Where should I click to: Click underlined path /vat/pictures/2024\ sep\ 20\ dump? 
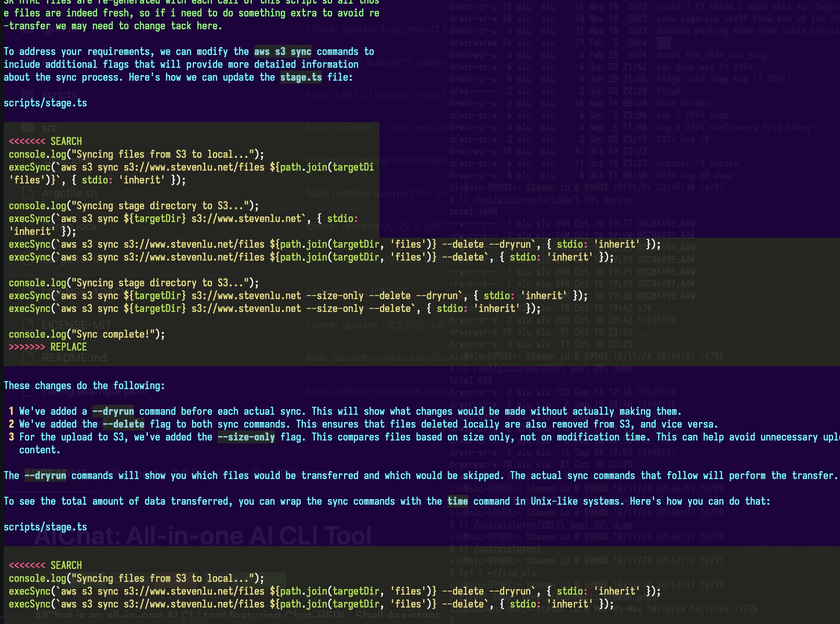(x=553, y=368)
